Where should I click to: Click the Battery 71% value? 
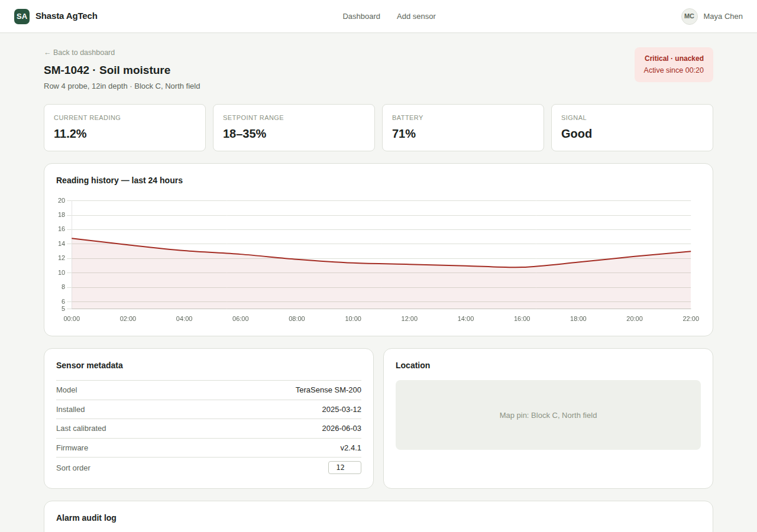(404, 134)
